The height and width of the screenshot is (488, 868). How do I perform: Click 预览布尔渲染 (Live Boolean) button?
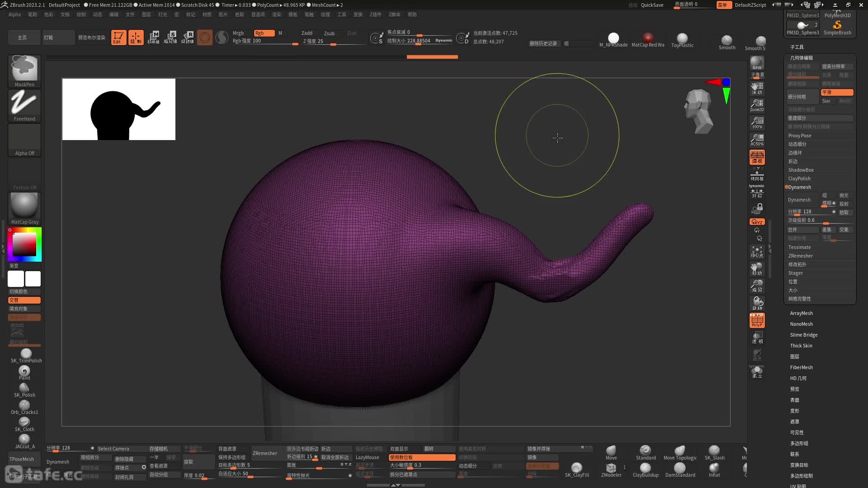(92, 38)
